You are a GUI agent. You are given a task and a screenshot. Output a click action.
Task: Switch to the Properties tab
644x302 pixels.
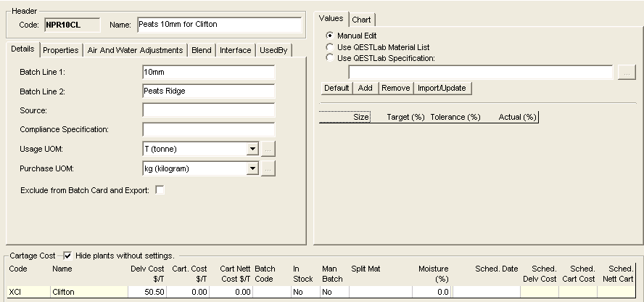point(60,50)
